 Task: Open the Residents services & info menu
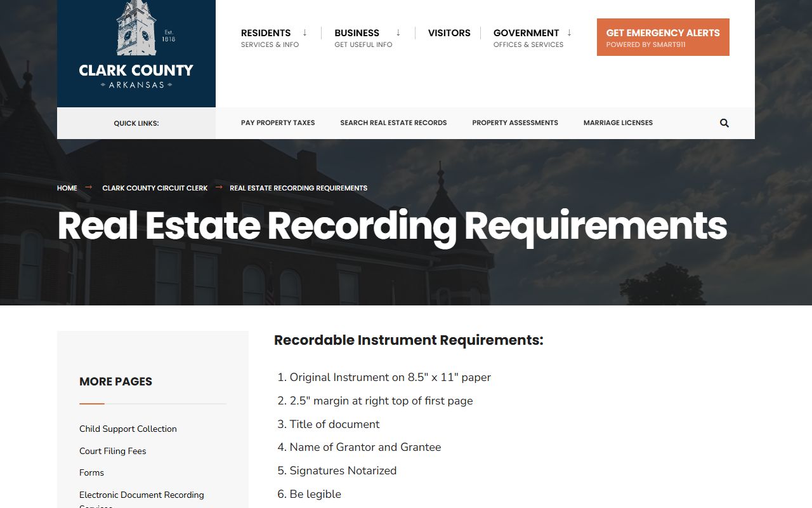(270, 37)
